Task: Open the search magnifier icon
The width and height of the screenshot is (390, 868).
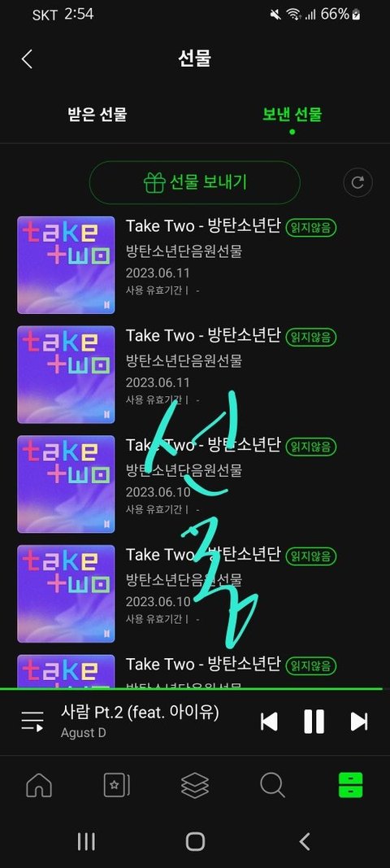Action: click(273, 785)
